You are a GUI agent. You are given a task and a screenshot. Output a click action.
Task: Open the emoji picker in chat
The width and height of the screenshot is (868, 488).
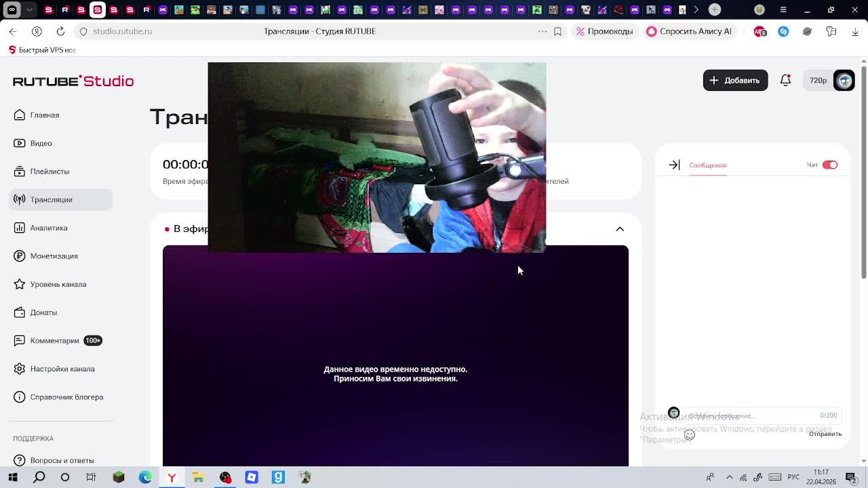pyautogui.click(x=689, y=434)
